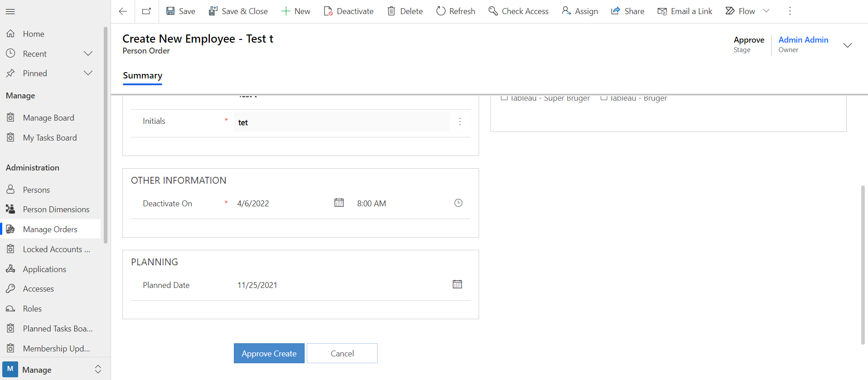The width and height of the screenshot is (868, 380).
Task: Click the Initials field options icon
Action: point(460,122)
